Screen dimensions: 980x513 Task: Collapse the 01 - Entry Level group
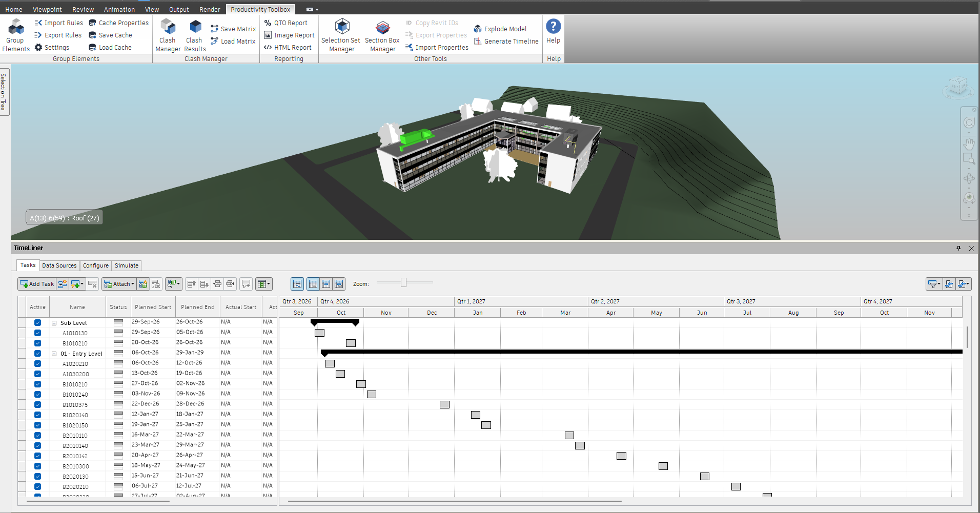54,354
